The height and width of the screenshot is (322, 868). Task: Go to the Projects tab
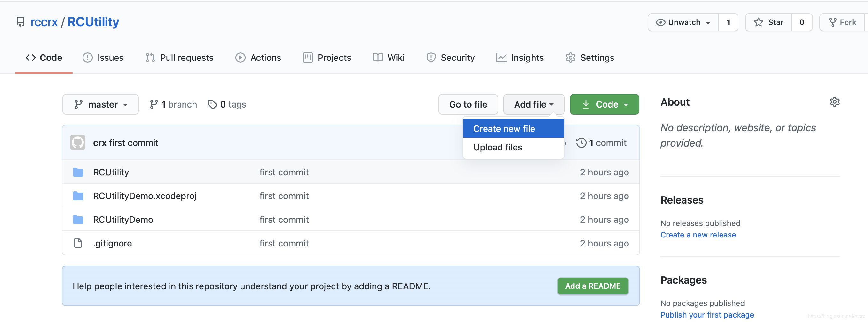point(327,58)
